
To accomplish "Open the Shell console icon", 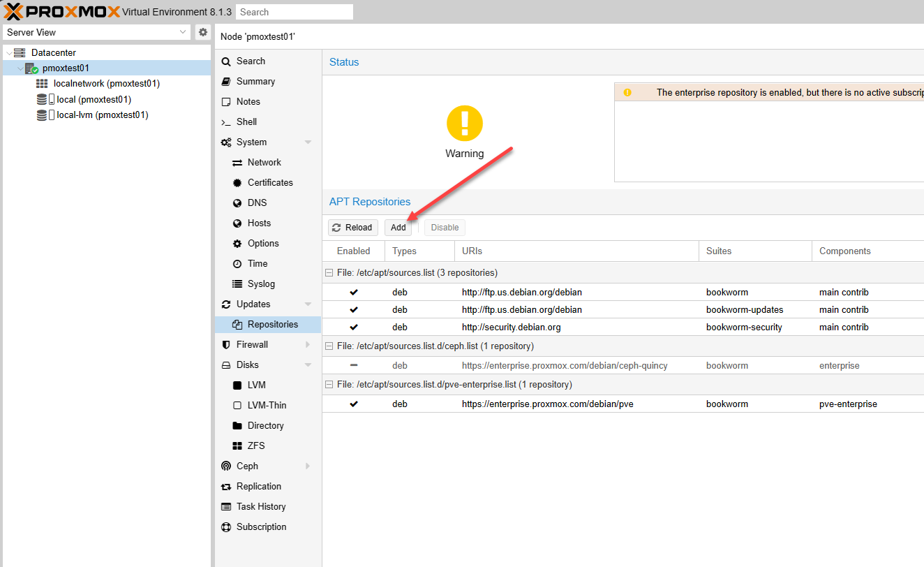I will [x=225, y=122].
